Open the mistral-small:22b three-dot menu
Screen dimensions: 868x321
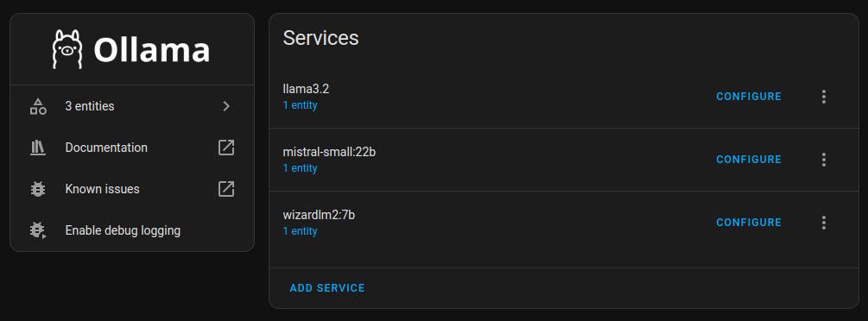point(824,160)
